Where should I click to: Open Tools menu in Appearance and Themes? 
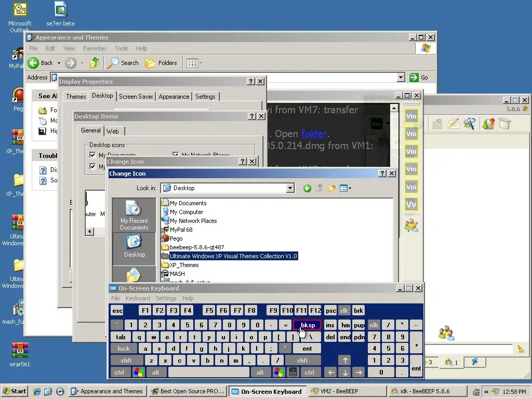coord(121,48)
